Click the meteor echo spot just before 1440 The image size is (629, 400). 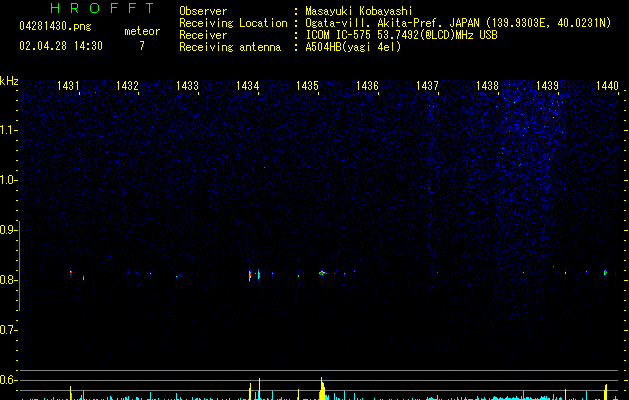pyautogui.click(x=605, y=273)
